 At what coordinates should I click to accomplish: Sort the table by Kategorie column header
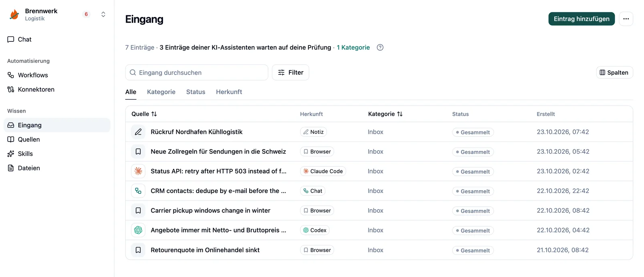coord(385,114)
